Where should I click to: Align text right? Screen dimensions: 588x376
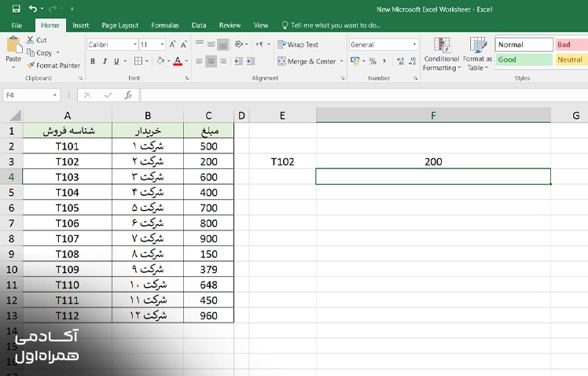pos(223,61)
